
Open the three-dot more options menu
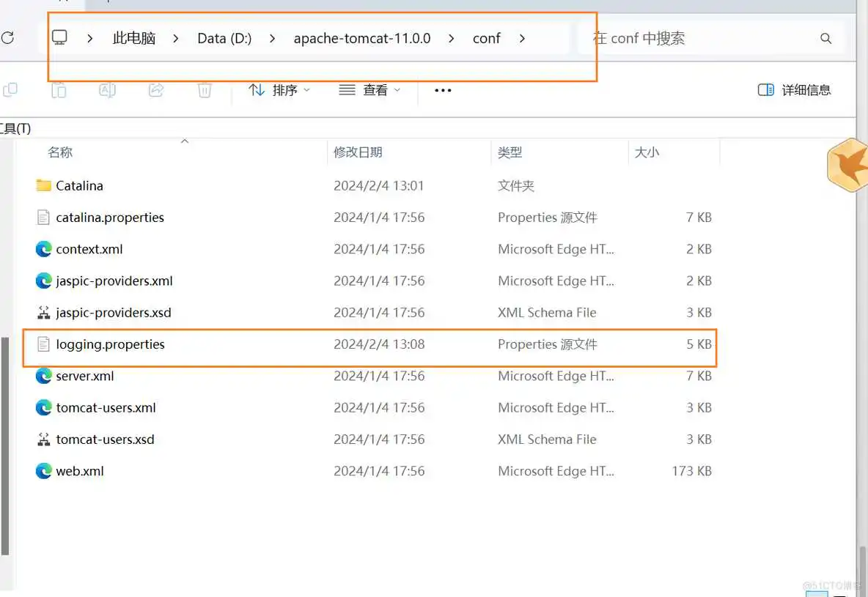click(443, 90)
